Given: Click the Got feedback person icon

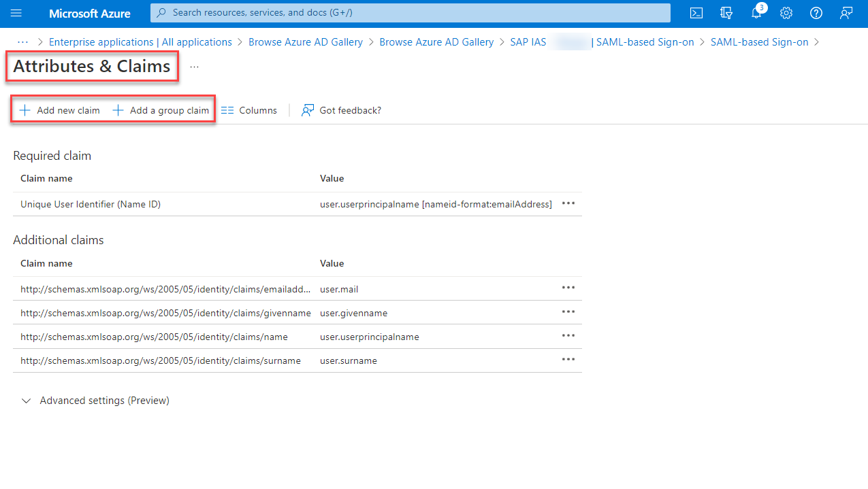Looking at the screenshot, I should pyautogui.click(x=308, y=110).
